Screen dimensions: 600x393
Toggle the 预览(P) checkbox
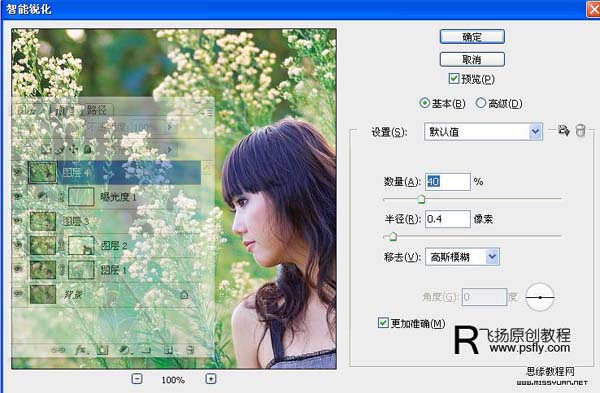[x=453, y=79]
